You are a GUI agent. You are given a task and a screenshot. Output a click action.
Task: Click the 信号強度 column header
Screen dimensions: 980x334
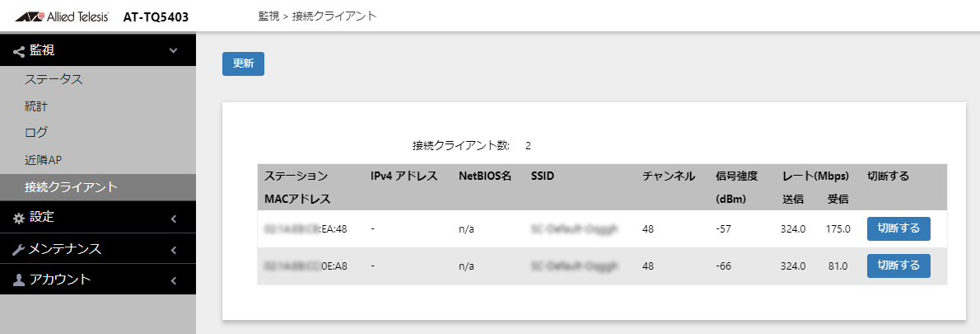[x=737, y=176]
